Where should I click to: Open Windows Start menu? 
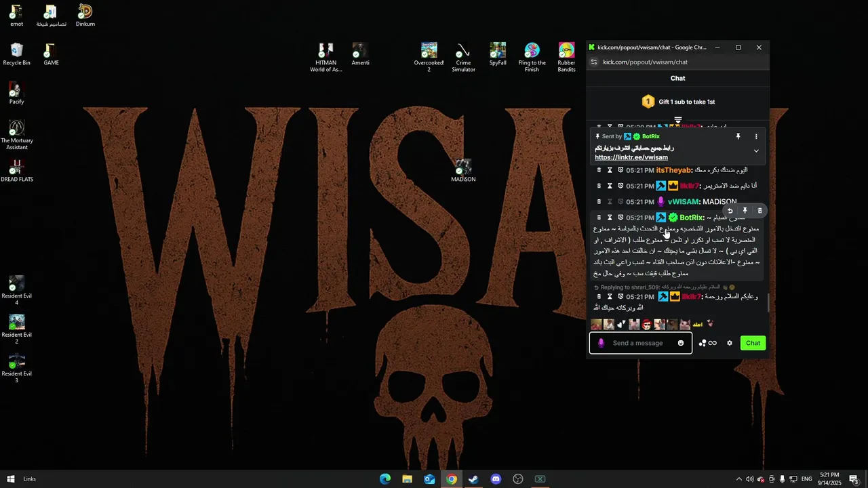click(11, 479)
